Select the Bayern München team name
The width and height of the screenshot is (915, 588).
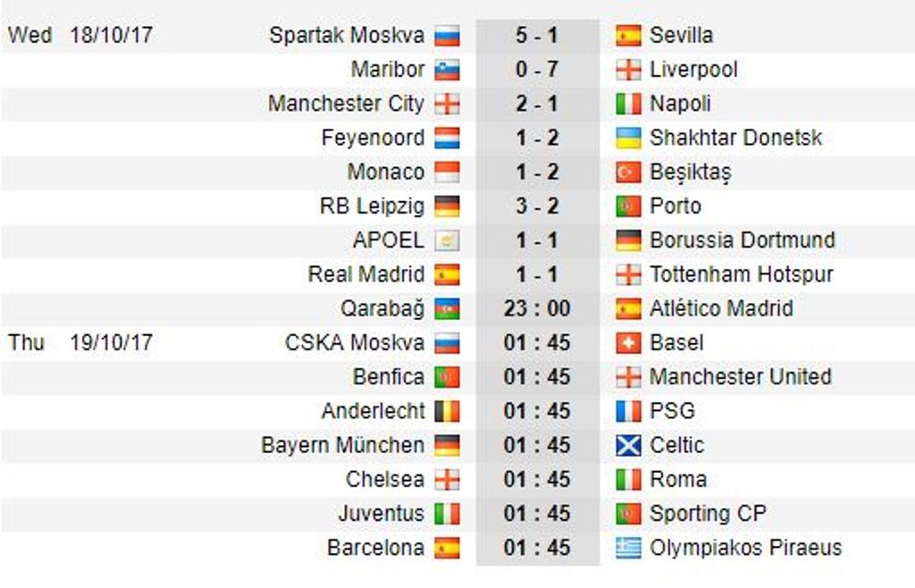click(x=343, y=445)
